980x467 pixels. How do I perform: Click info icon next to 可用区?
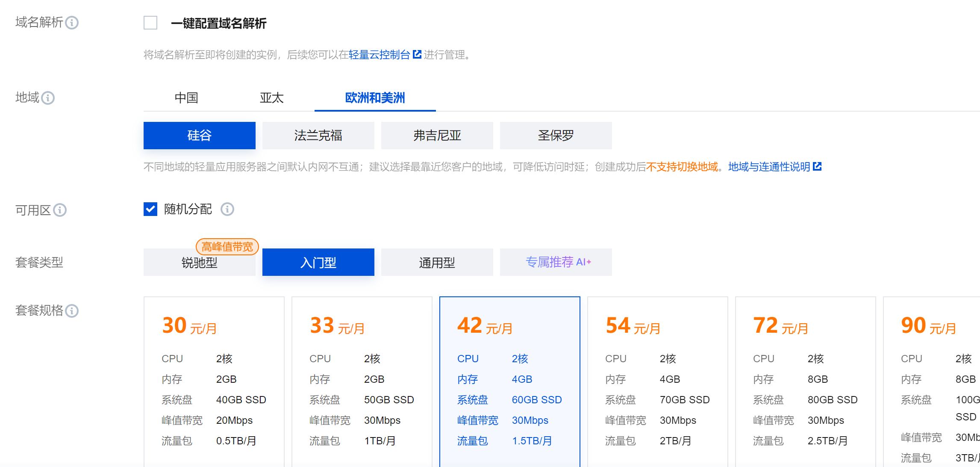pos(60,210)
